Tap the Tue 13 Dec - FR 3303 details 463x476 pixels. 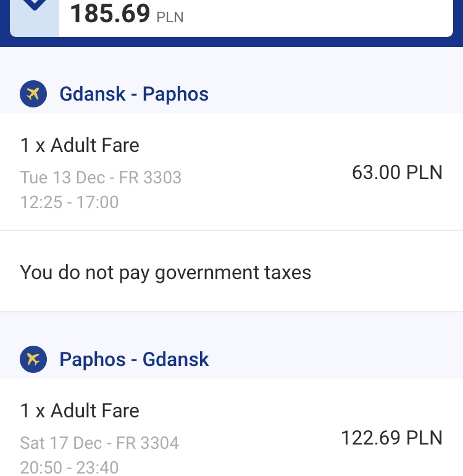click(x=101, y=177)
